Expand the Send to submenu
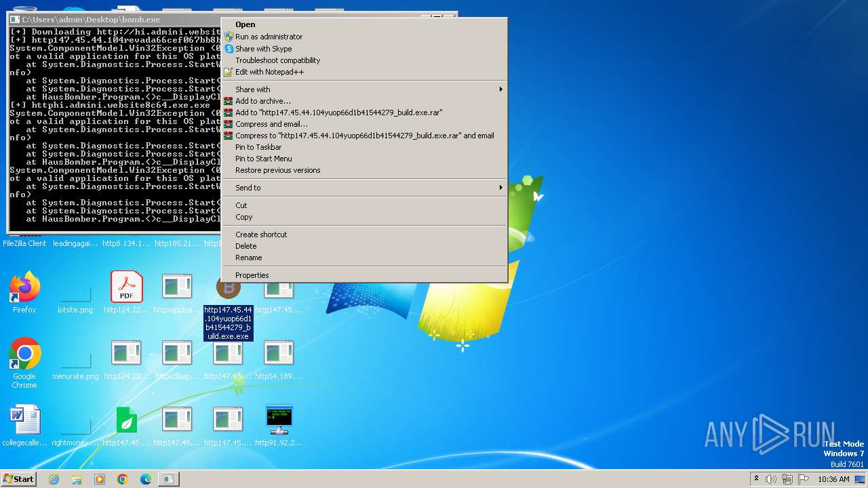Image resolution: width=868 pixels, height=488 pixels. (364, 188)
